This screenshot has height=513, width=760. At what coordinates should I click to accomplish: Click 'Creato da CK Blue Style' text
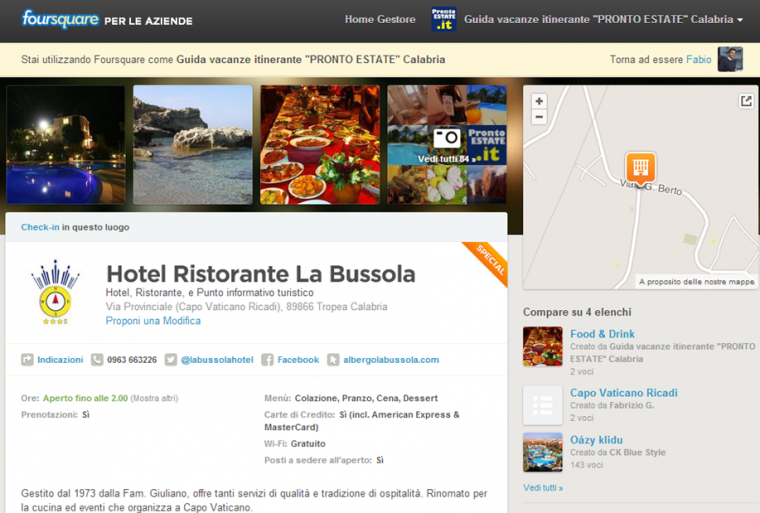[618, 452]
